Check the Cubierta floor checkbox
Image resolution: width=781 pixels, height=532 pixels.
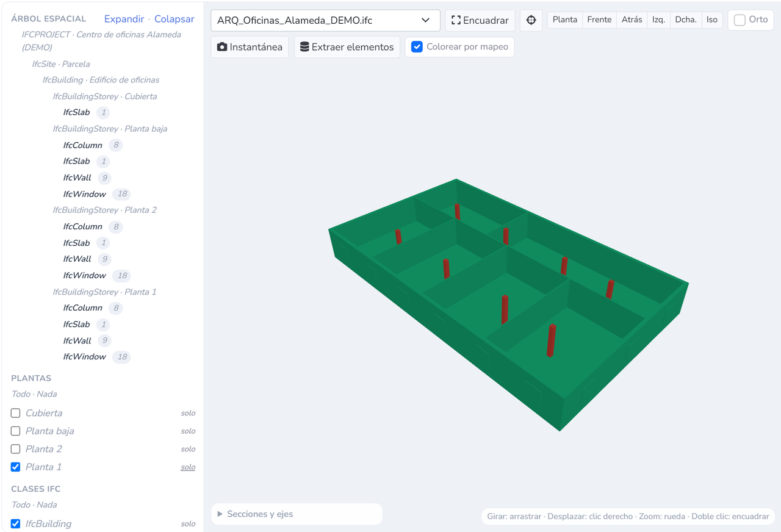click(16, 413)
